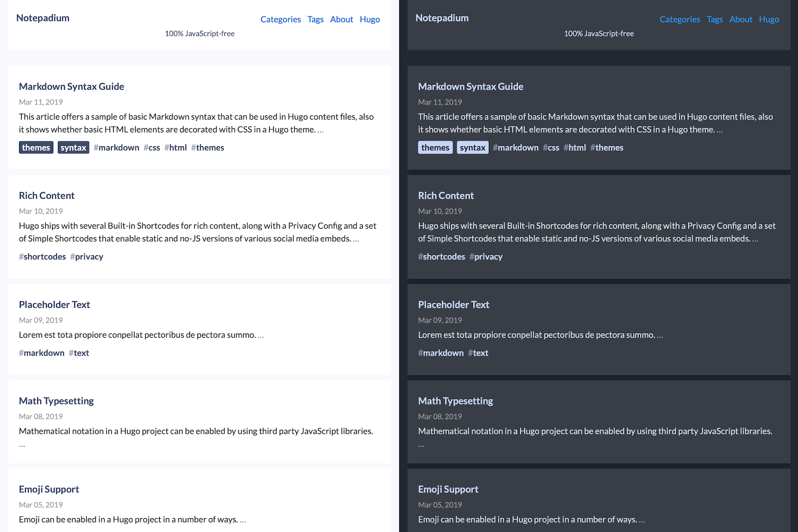Screen dimensions: 798x532
Task: Click the #shortcodes tag in the light panel
Action: point(43,256)
